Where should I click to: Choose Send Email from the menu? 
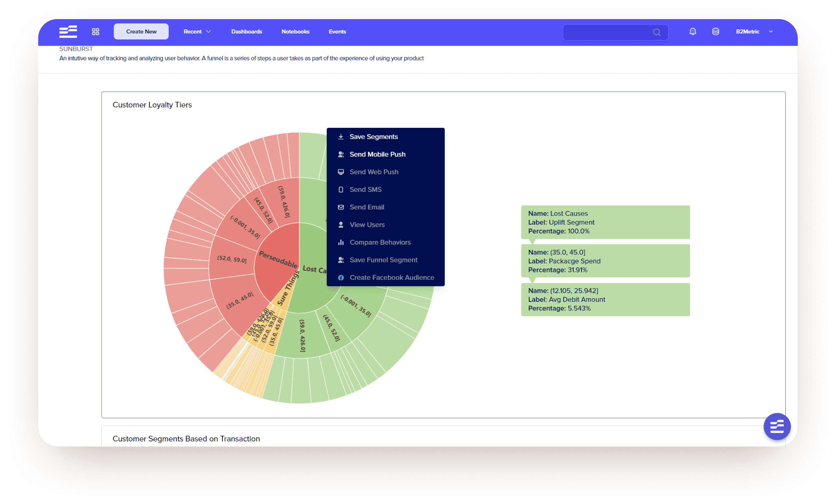click(x=386, y=207)
